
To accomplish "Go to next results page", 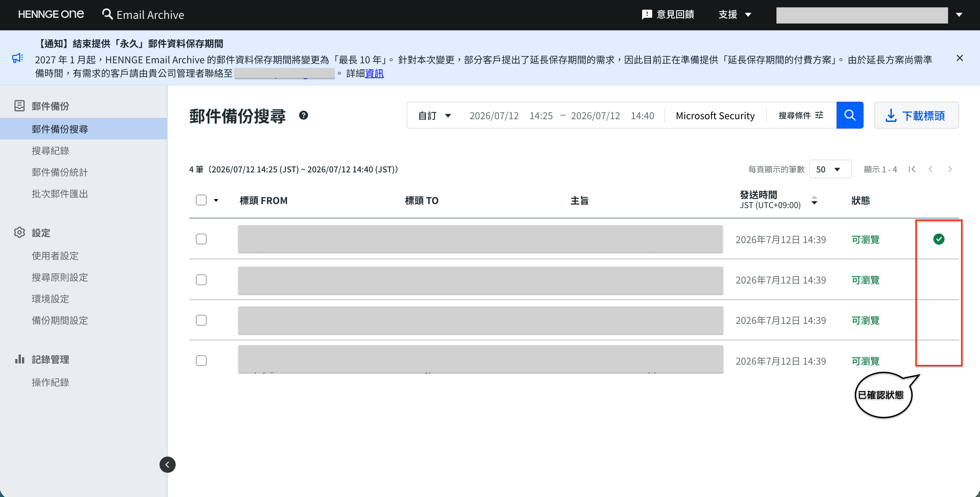I will (x=950, y=169).
